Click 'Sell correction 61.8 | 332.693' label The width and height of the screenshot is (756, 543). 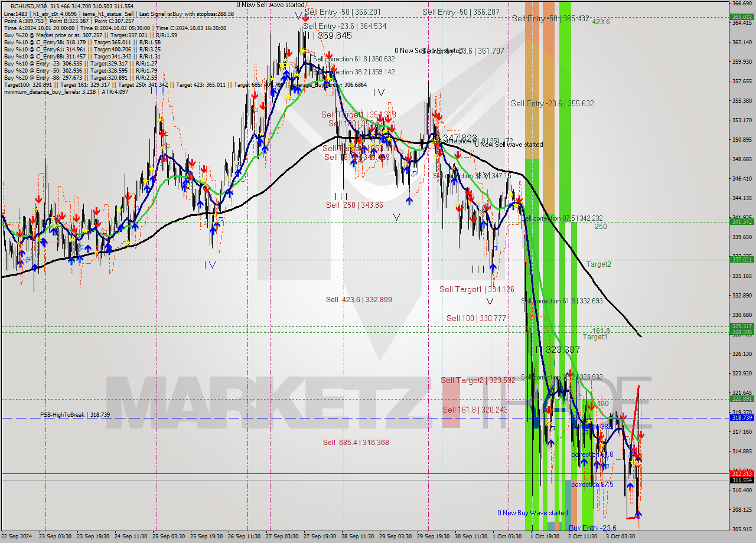tap(562, 301)
